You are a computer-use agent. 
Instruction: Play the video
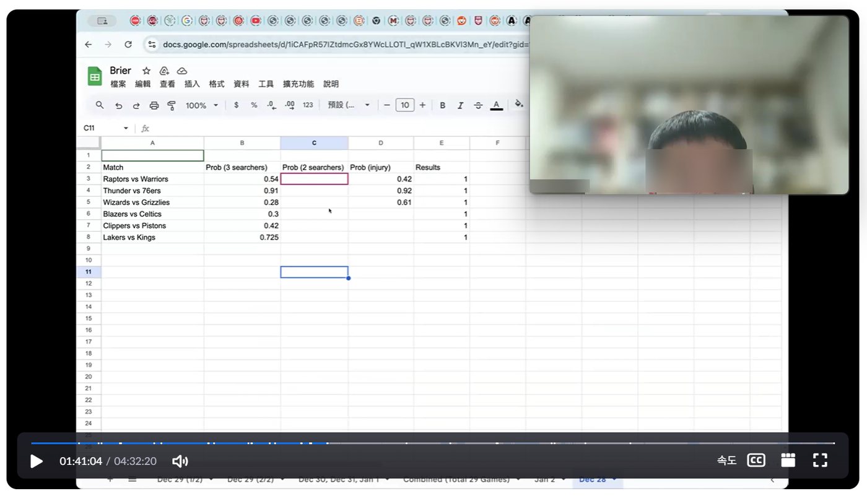click(x=37, y=461)
